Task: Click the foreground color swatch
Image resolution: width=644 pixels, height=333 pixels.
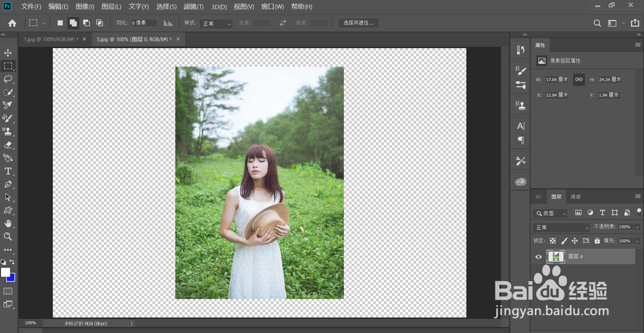Action: click(5, 272)
